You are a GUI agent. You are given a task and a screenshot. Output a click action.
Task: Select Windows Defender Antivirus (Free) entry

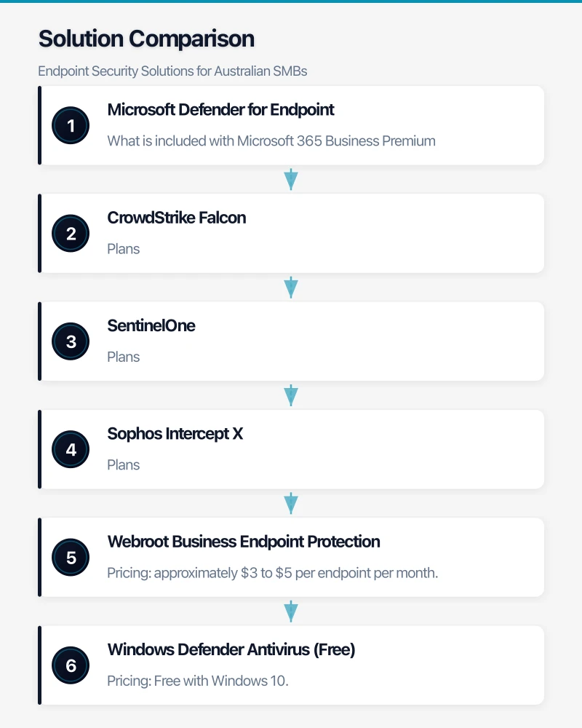tap(231, 649)
